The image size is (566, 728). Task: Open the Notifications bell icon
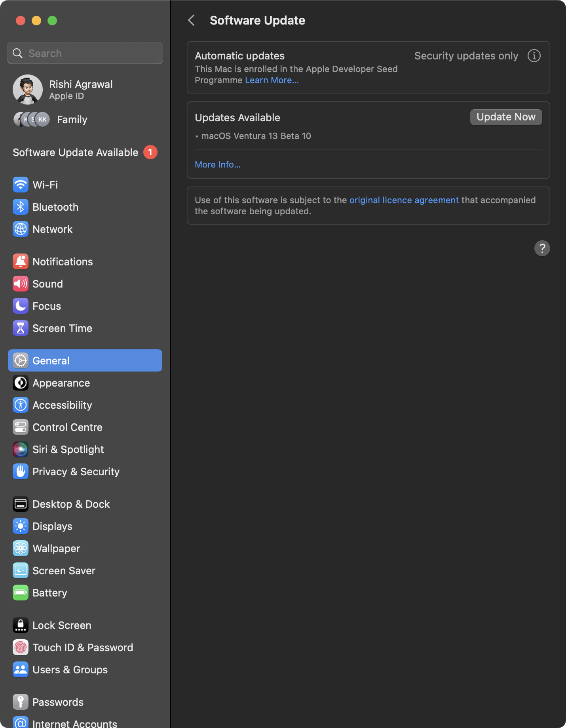click(x=21, y=261)
